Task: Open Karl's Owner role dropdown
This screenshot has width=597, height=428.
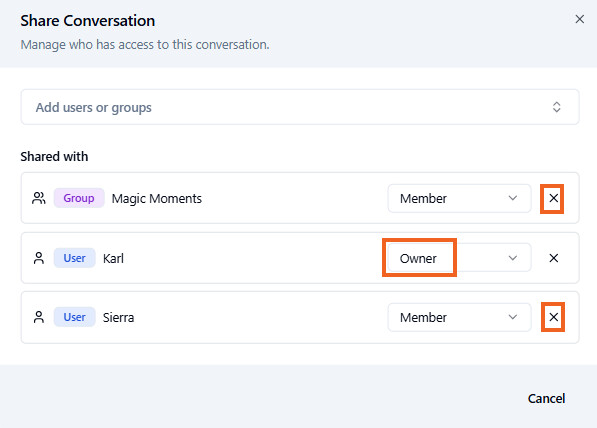Action: tap(459, 258)
